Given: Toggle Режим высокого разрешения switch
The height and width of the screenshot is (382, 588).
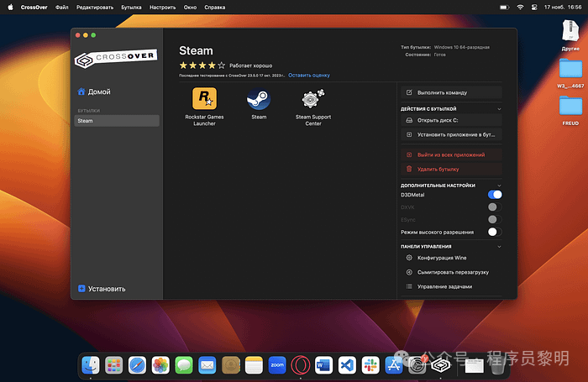Looking at the screenshot, I should coord(495,232).
